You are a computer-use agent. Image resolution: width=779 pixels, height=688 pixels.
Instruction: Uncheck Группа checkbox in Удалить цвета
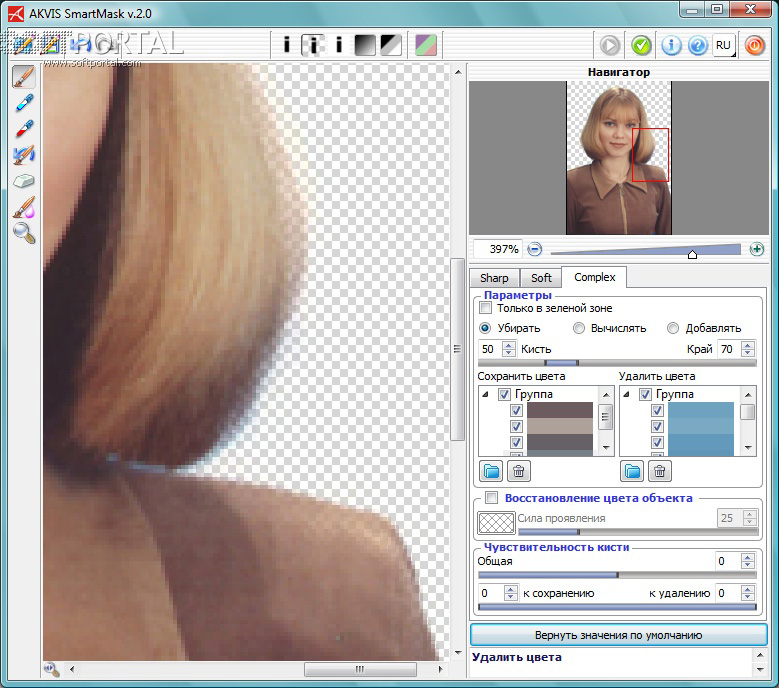point(645,394)
